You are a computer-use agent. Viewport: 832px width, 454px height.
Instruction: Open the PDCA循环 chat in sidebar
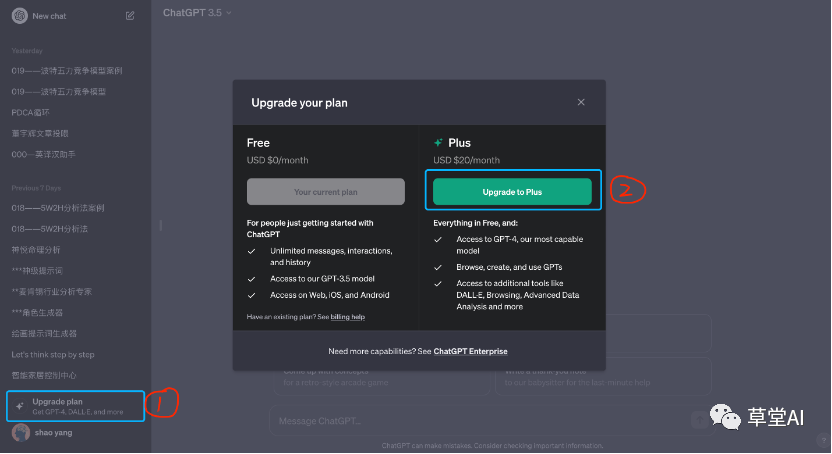coord(31,112)
